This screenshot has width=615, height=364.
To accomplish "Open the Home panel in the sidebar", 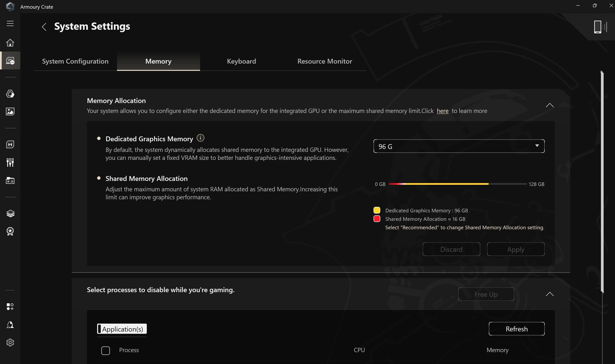I will [10, 42].
